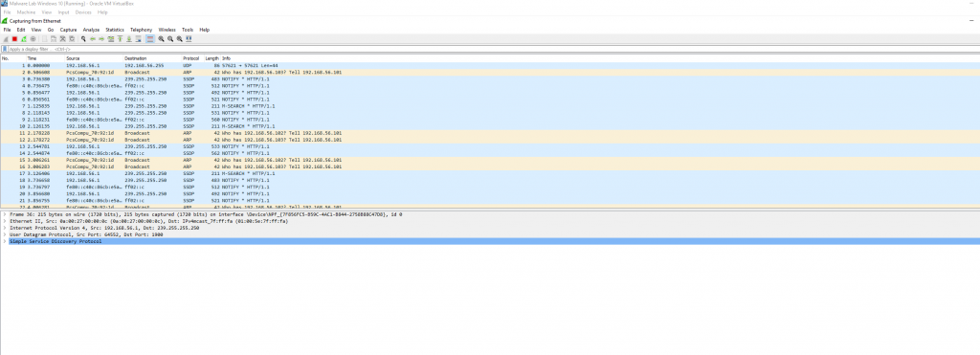Open capture options gear icon
Screen dimensions: 980x355
pyautogui.click(x=33, y=38)
